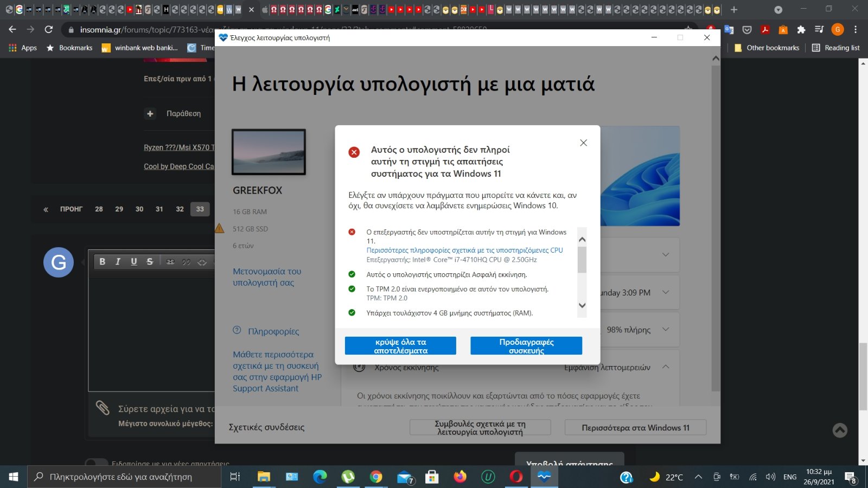Collapse the 'Χρόνος εκκίνησης' section chevron
The height and width of the screenshot is (488, 868).
(x=666, y=367)
